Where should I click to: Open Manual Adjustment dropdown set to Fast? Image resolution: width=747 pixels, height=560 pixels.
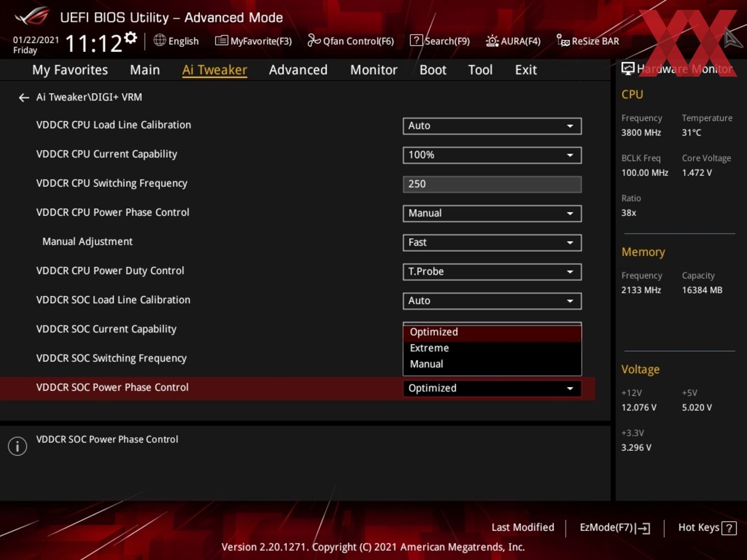[x=492, y=242]
